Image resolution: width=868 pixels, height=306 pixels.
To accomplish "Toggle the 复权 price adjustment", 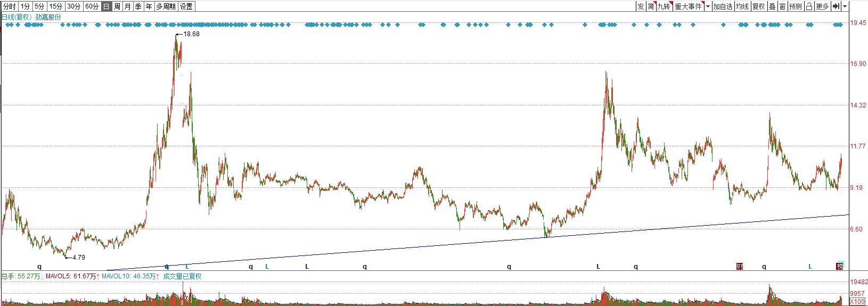I will [x=758, y=6].
